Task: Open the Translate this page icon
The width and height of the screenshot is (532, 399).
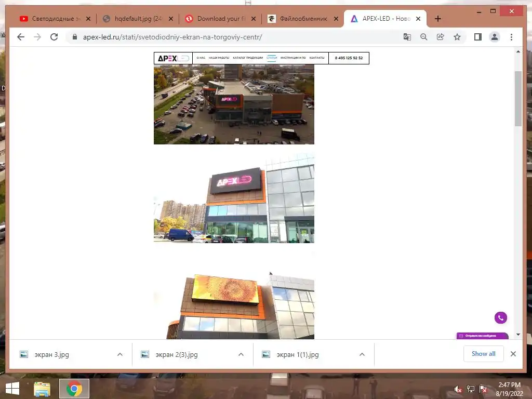Action: pos(407,37)
